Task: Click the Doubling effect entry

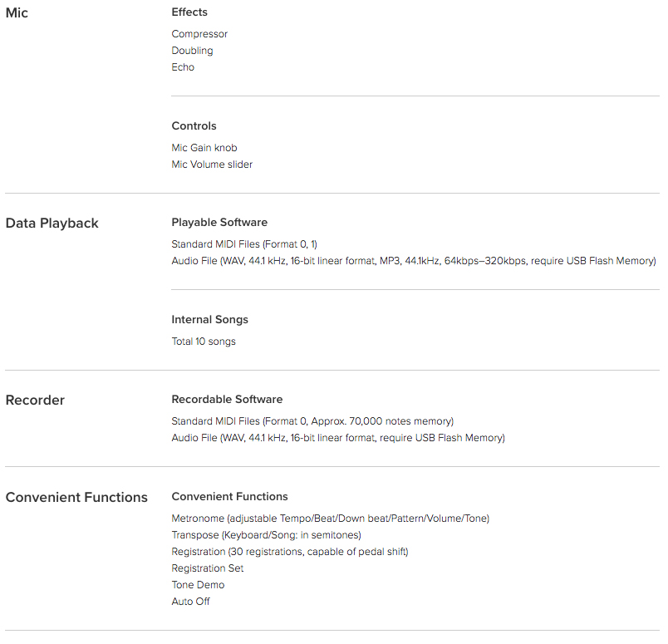Action: (x=192, y=51)
